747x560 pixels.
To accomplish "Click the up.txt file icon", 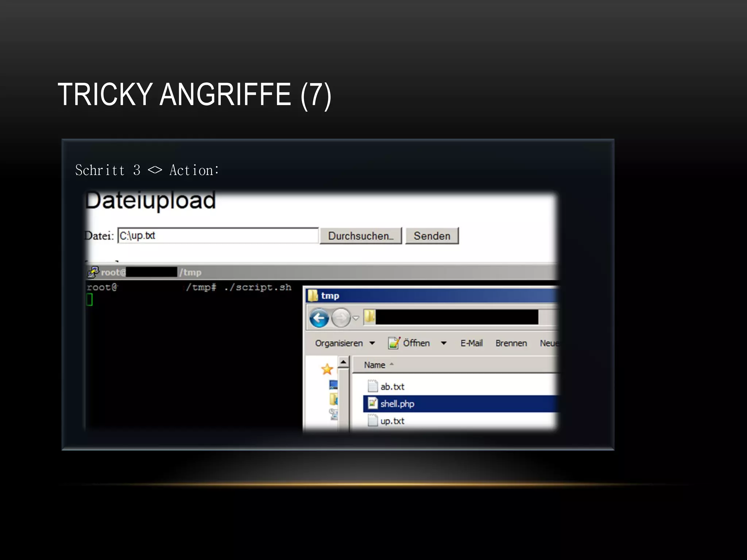I will pos(372,420).
